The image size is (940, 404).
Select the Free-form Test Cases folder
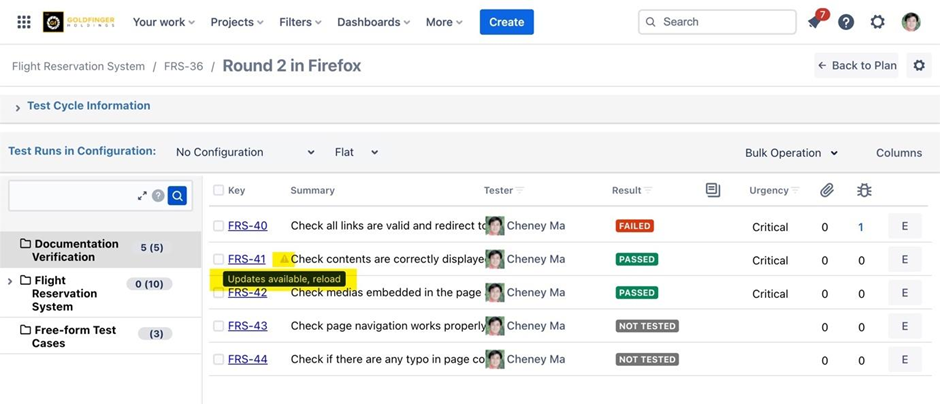pos(75,336)
